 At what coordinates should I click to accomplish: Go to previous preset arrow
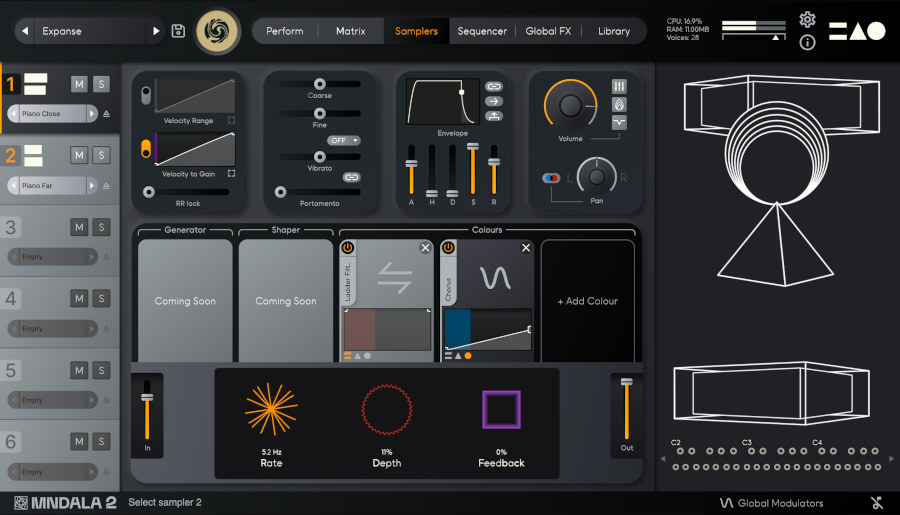[25, 31]
